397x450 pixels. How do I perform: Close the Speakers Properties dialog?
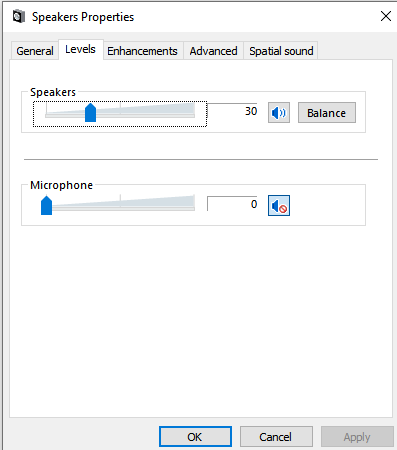click(x=386, y=16)
